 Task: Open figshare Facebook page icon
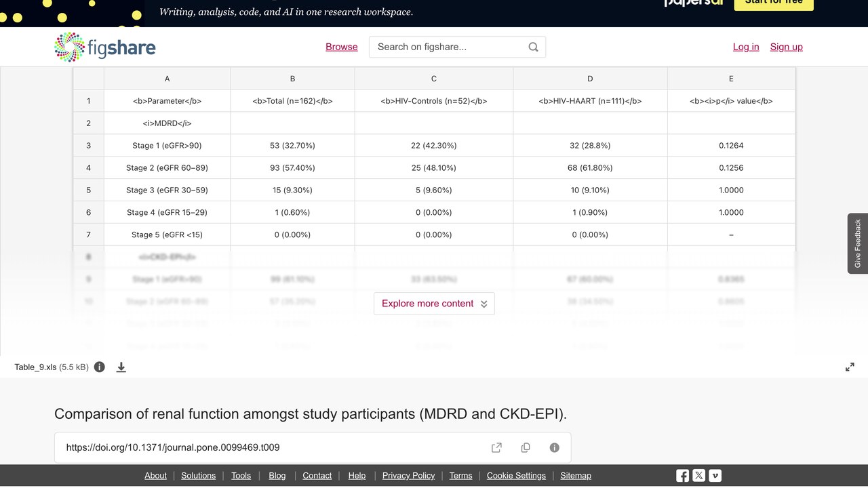[x=683, y=476]
